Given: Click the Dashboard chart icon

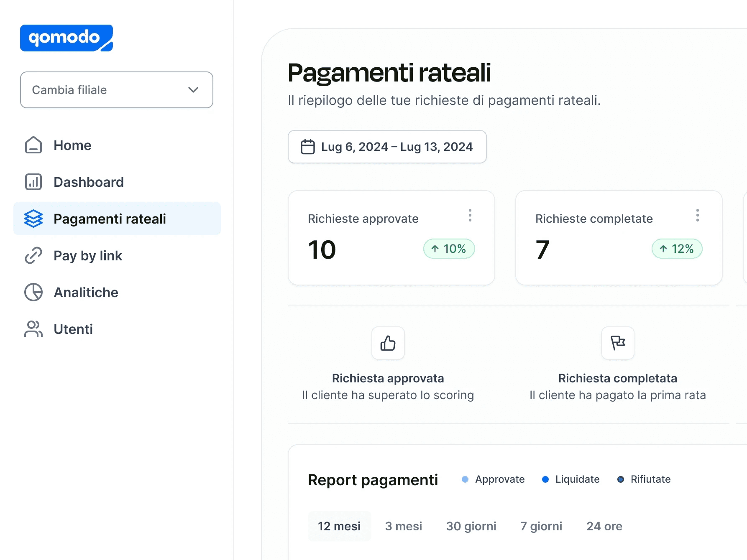Looking at the screenshot, I should pyautogui.click(x=33, y=182).
